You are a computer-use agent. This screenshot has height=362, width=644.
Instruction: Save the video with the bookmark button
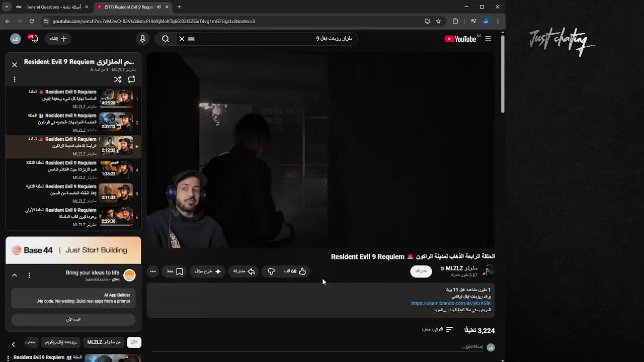(x=175, y=271)
